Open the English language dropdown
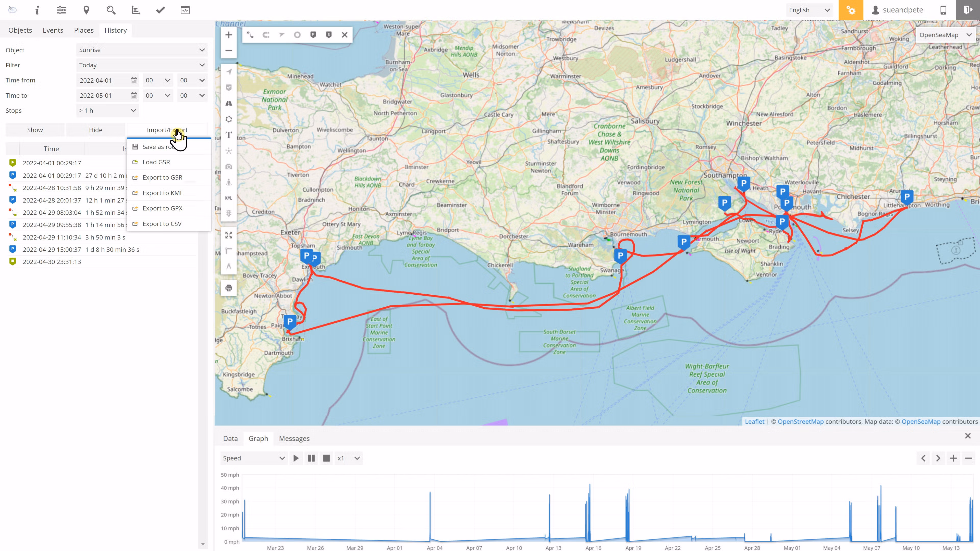The image size is (980, 551). point(809,10)
